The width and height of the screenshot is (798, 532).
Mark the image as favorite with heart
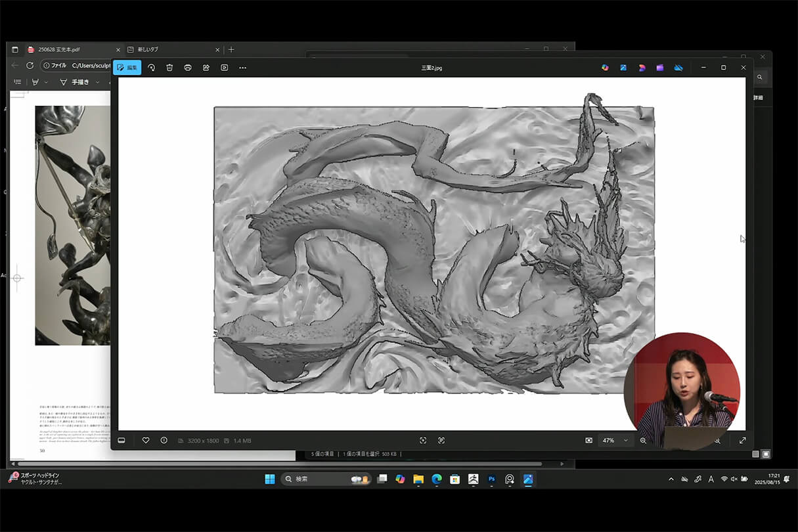[146, 440]
